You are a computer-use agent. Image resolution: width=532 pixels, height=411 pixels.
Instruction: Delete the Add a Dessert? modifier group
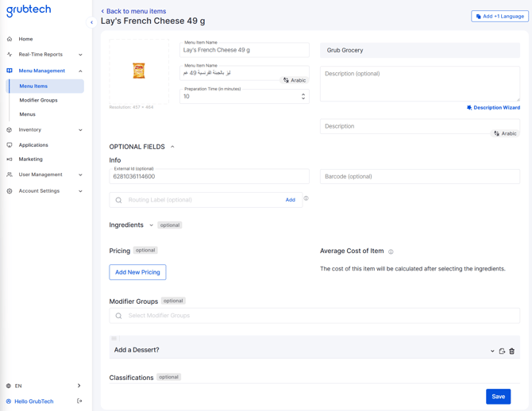(511, 351)
